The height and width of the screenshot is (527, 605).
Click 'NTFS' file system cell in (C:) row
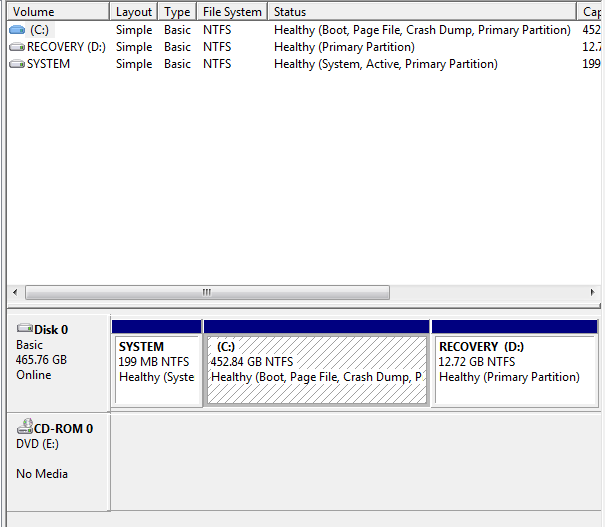coord(217,30)
